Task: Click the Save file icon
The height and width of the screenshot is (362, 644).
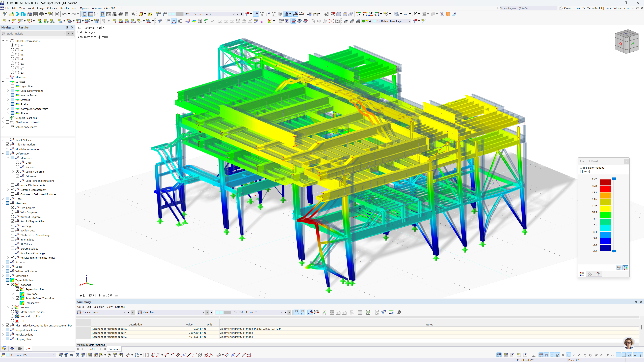Action: click(x=35, y=14)
